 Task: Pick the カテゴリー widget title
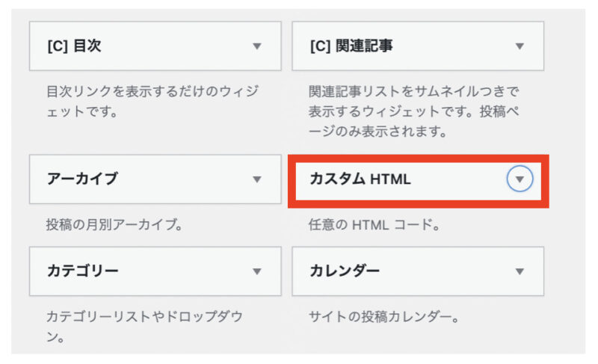[x=83, y=271]
